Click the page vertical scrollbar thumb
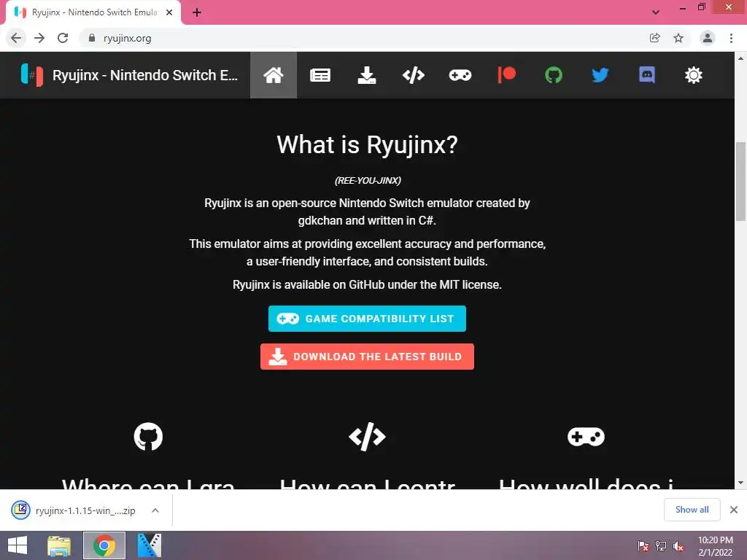Viewport: 747px width, 560px height. [x=740, y=182]
